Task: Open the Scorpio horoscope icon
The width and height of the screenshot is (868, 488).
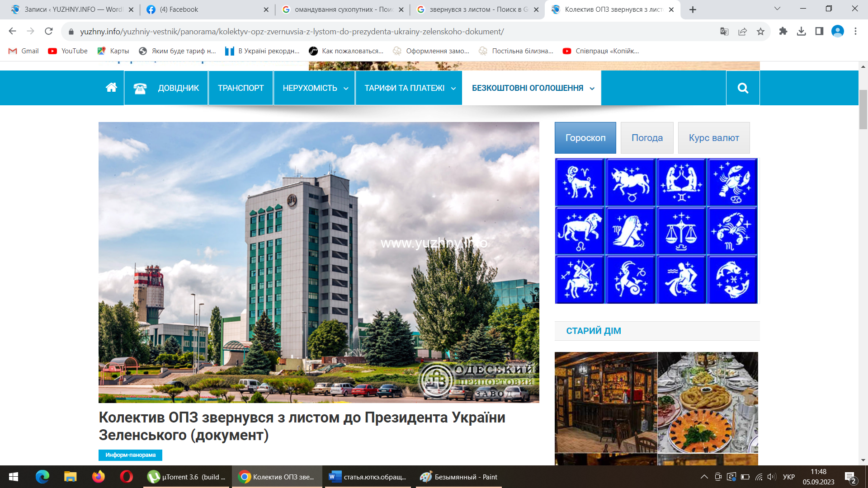Action: click(x=732, y=231)
